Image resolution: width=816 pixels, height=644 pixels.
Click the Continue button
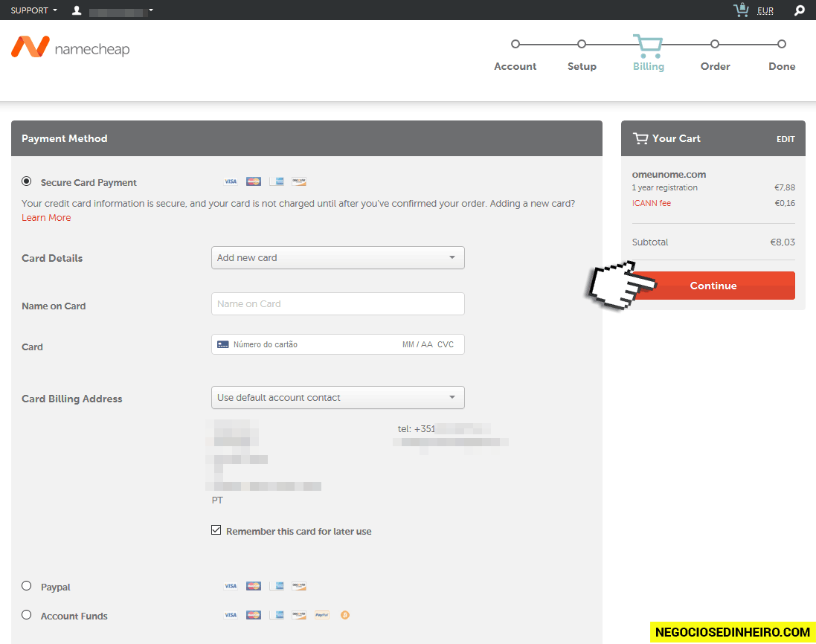[713, 286]
